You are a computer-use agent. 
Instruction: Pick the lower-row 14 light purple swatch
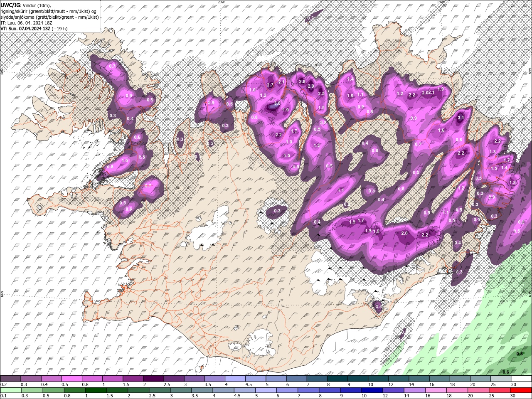tap(414, 390)
